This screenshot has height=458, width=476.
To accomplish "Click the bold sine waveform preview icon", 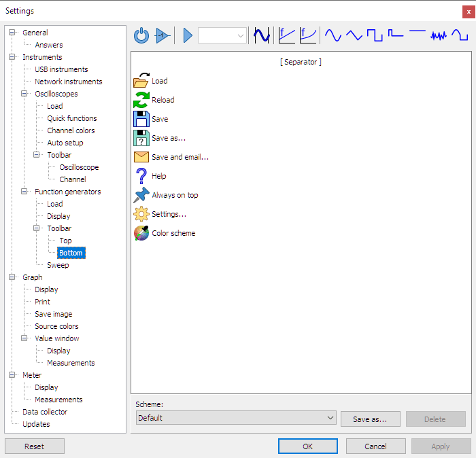I will pyautogui.click(x=261, y=35).
